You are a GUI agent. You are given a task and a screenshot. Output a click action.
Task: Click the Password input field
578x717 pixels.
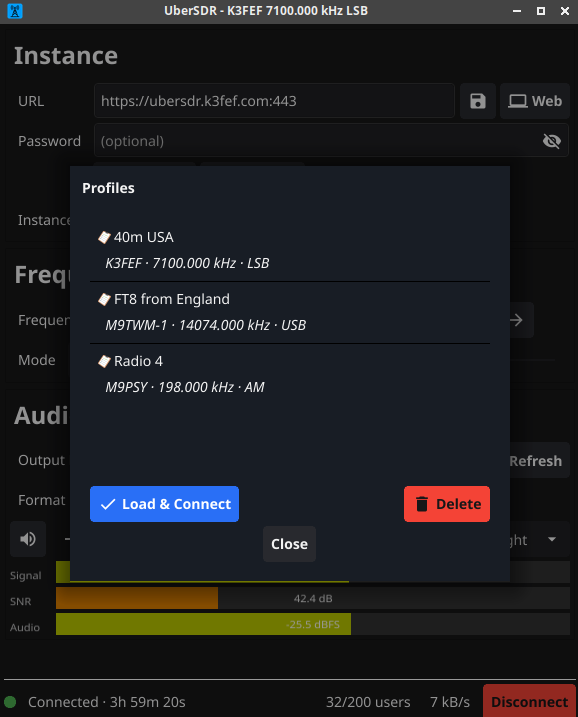331,140
